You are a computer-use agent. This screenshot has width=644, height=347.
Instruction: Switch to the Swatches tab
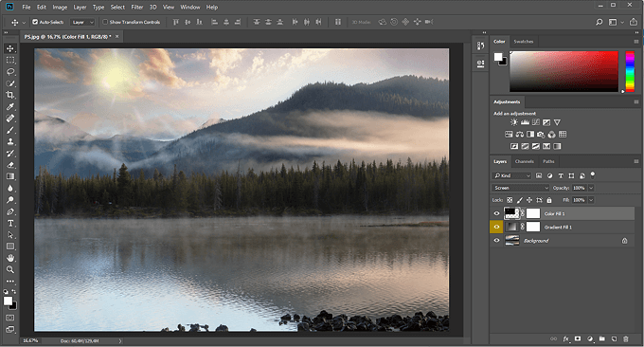pos(523,42)
